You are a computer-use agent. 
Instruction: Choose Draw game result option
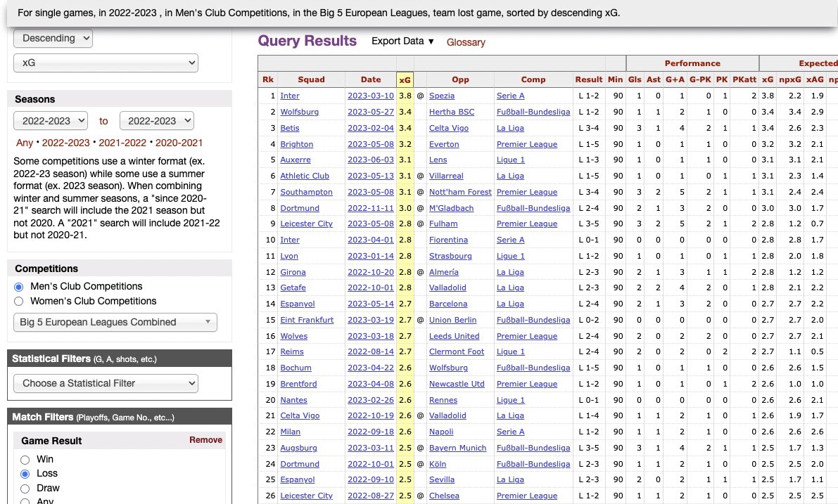pyautogui.click(x=25, y=489)
